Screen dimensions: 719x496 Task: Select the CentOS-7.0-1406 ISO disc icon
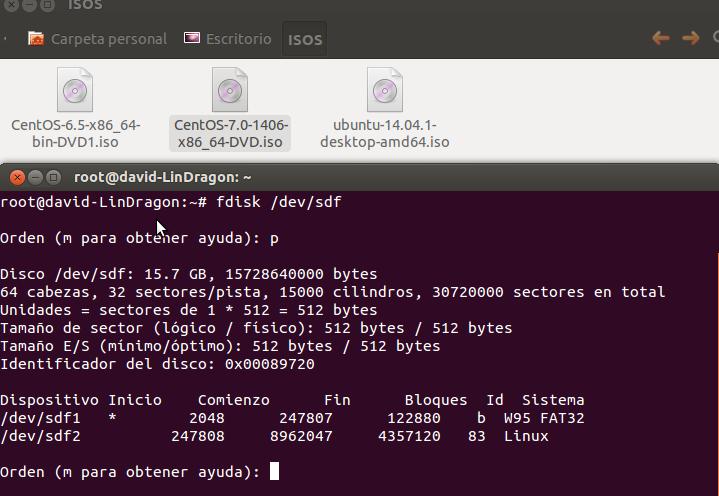tap(230, 90)
